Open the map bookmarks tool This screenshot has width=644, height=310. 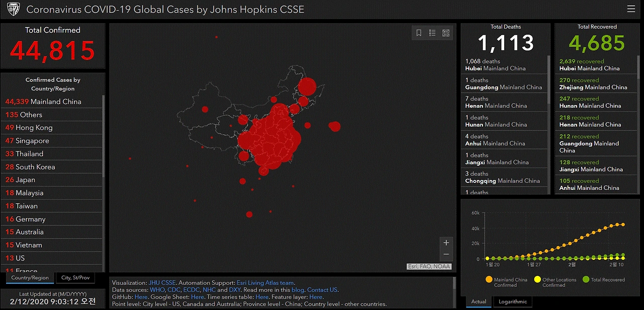(x=419, y=33)
